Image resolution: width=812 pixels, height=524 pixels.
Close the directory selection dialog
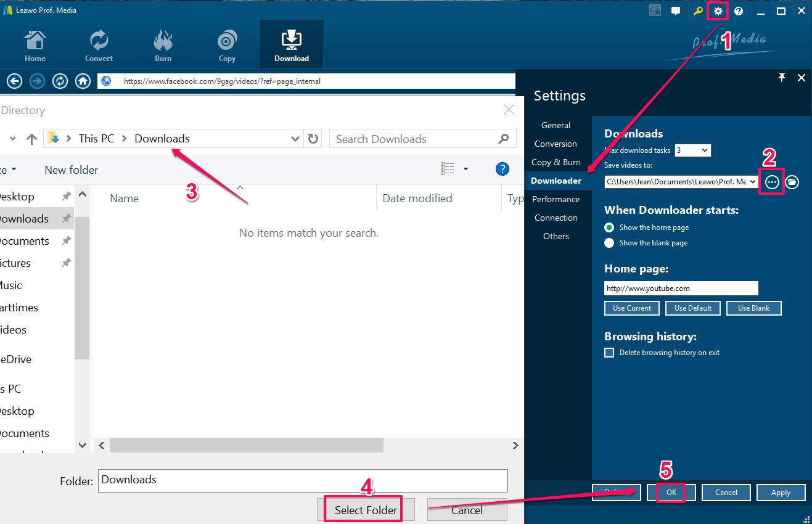point(509,110)
